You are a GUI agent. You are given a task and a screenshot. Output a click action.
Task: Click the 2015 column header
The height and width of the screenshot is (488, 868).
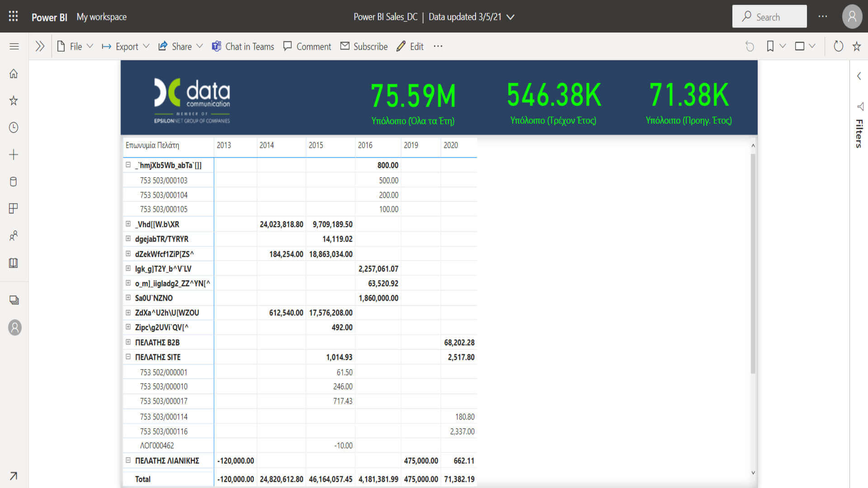pos(316,145)
